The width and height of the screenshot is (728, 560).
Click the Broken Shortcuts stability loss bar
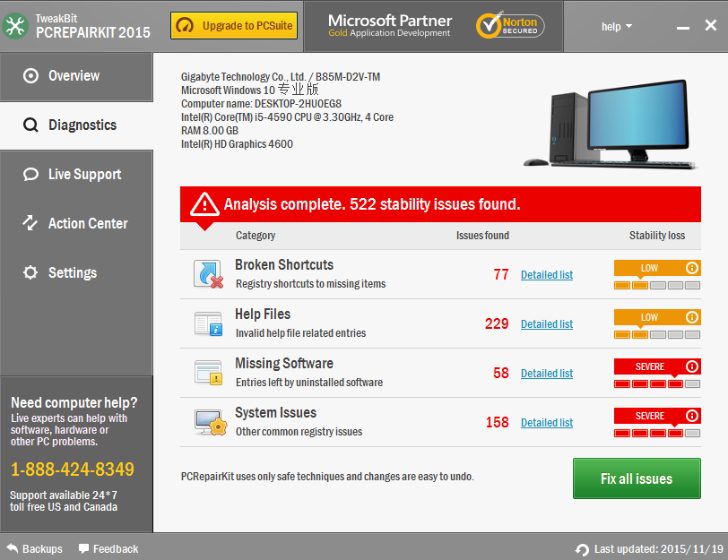click(x=657, y=285)
